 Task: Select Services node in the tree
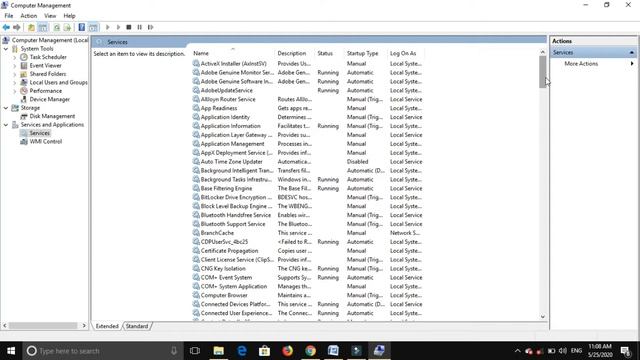coord(40,133)
